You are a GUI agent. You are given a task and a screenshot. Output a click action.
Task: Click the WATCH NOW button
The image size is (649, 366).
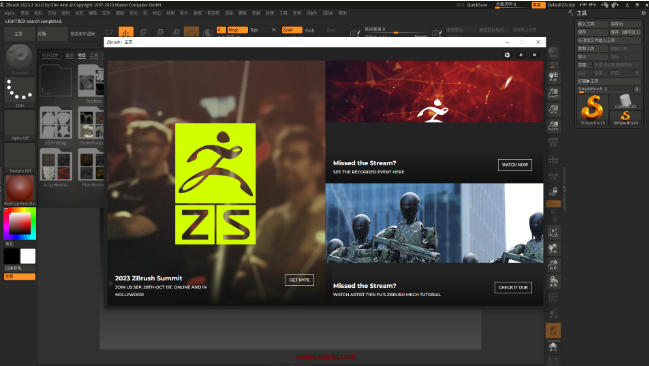[x=514, y=164]
